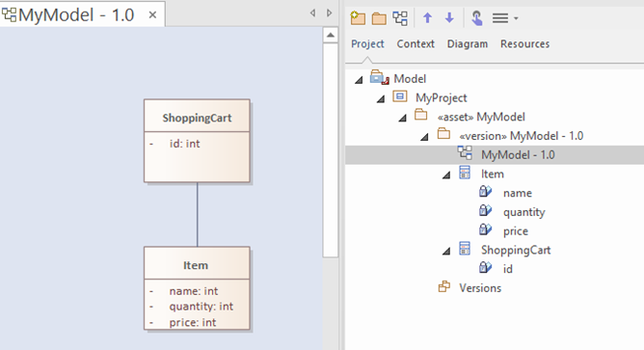Select ShoppingCart class in the tree
This screenshot has height=350, width=644.
(x=516, y=250)
